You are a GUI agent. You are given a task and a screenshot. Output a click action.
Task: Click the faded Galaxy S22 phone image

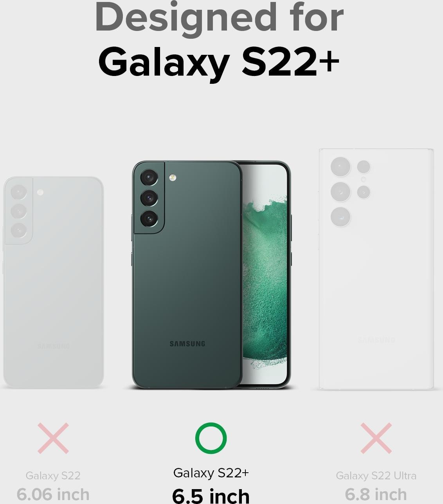click(x=53, y=282)
